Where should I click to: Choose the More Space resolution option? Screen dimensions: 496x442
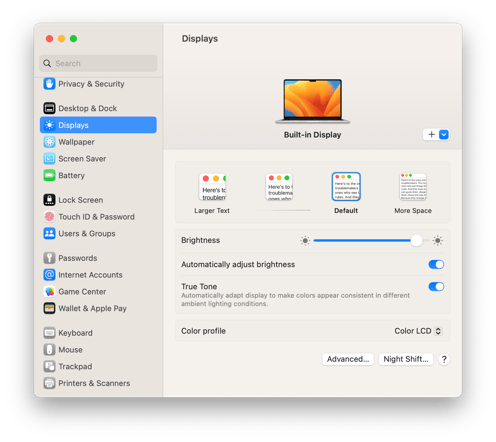(413, 194)
